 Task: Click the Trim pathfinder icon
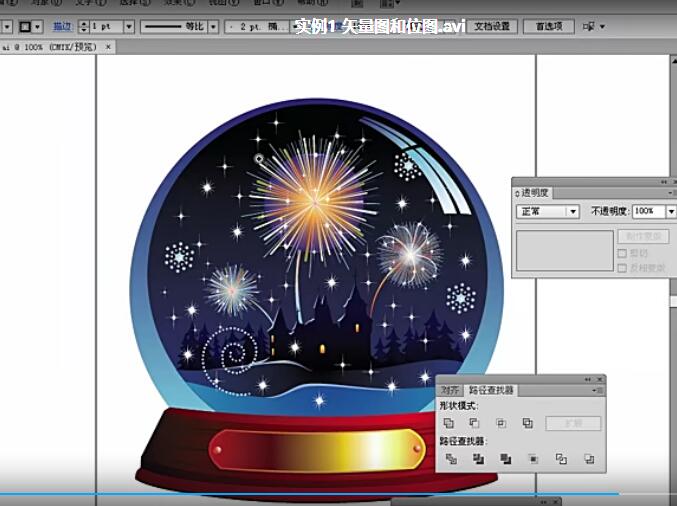coord(478,459)
